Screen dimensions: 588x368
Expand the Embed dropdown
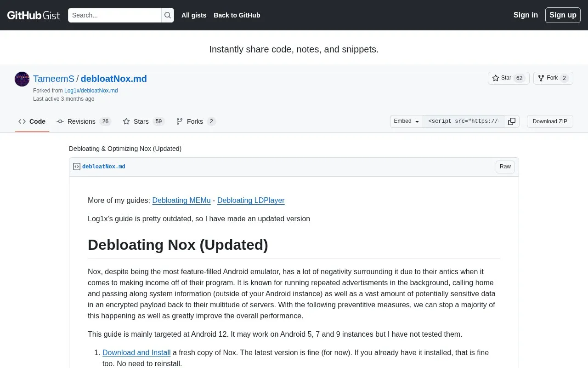click(x=407, y=121)
